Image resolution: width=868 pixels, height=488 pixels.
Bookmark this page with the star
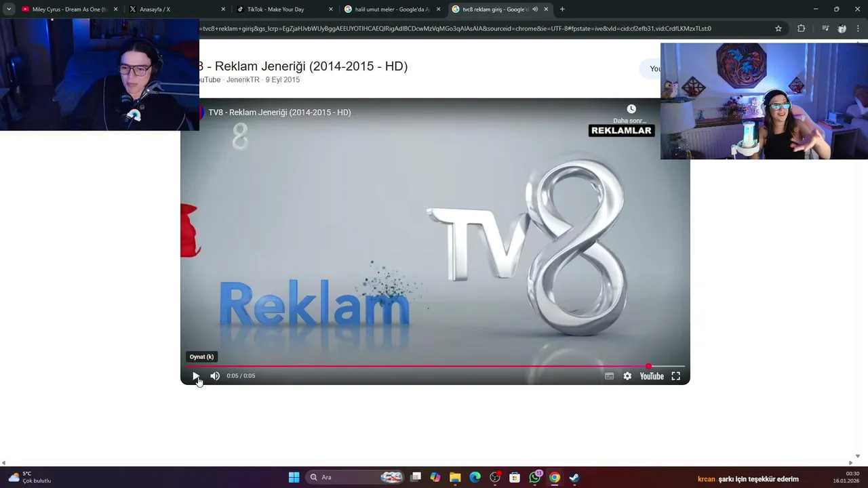click(778, 28)
